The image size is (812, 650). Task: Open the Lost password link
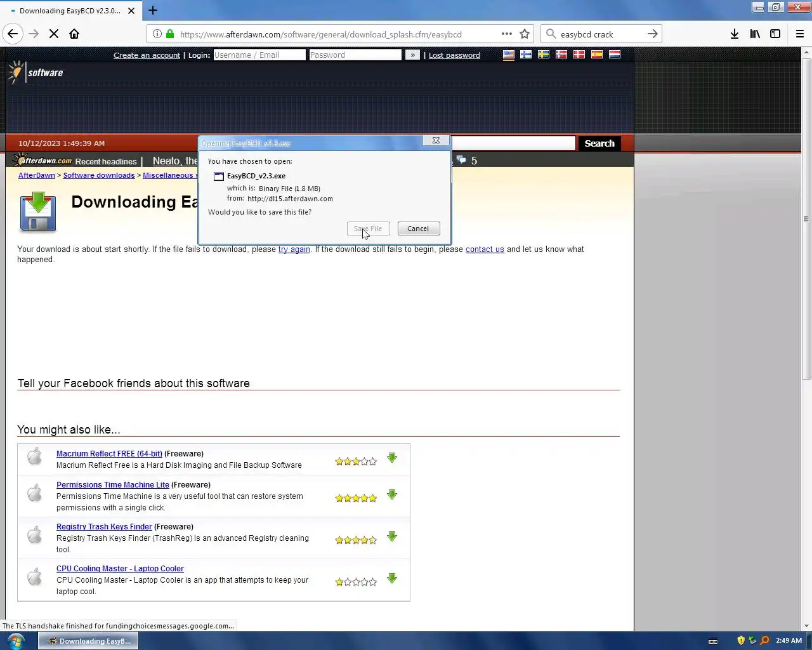pyautogui.click(x=454, y=55)
